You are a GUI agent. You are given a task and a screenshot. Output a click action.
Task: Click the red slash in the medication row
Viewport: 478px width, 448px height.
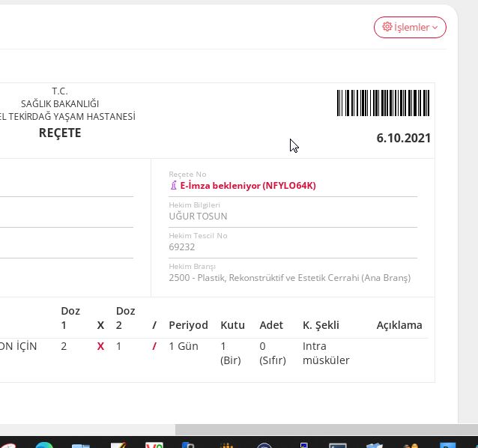[x=154, y=346]
